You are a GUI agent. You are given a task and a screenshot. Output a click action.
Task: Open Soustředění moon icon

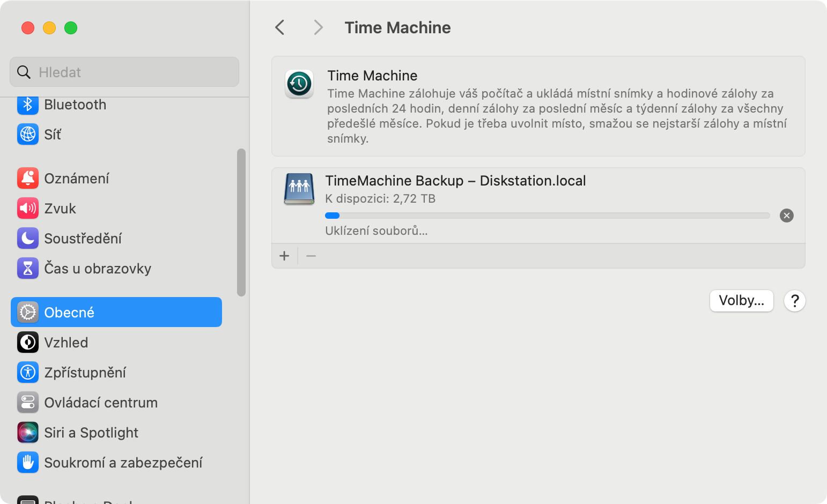click(28, 238)
